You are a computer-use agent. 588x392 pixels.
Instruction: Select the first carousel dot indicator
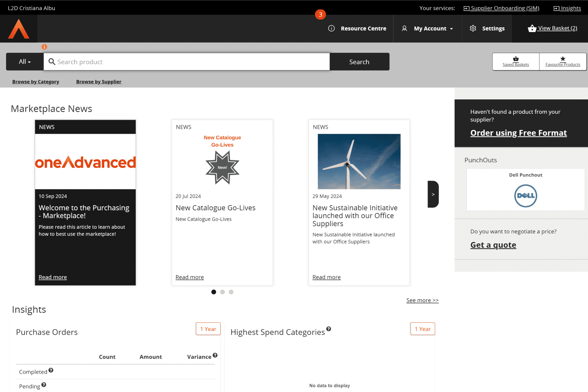[214, 292]
